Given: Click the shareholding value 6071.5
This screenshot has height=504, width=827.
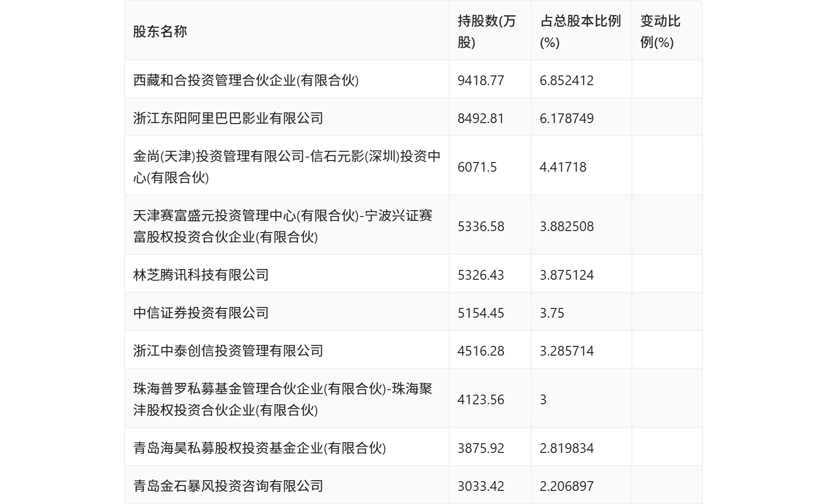Looking at the screenshot, I should pyautogui.click(x=477, y=167).
